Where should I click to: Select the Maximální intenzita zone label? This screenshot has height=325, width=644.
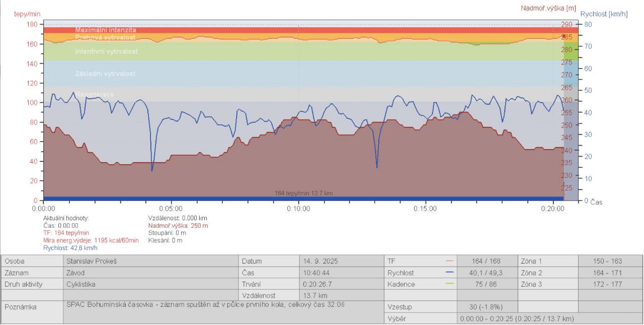pyautogui.click(x=106, y=30)
